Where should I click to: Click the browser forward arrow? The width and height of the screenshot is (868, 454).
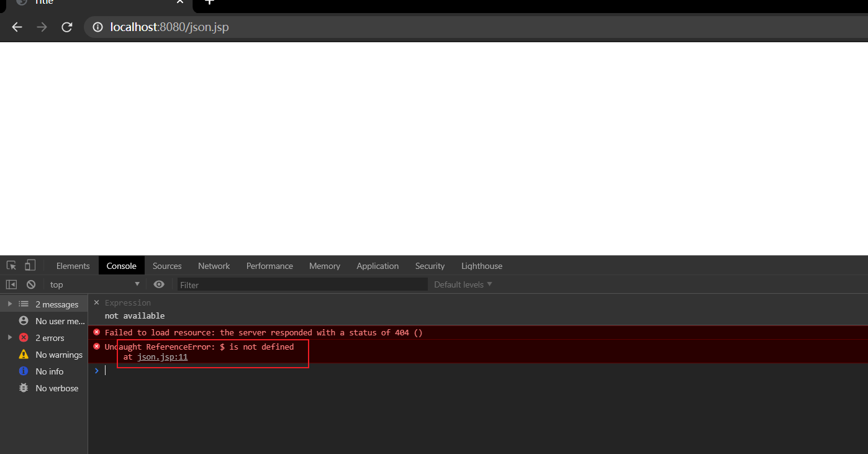(x=42, y=27)
